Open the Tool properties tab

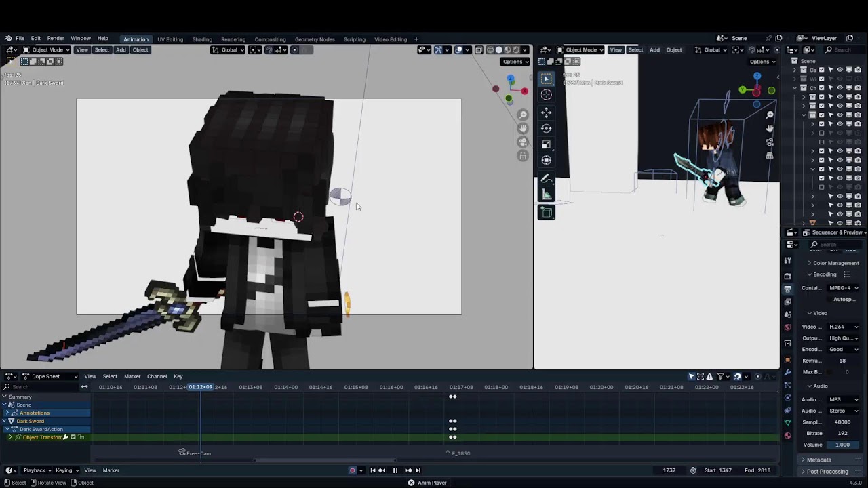pyautogui.click(x=787, y=260)
